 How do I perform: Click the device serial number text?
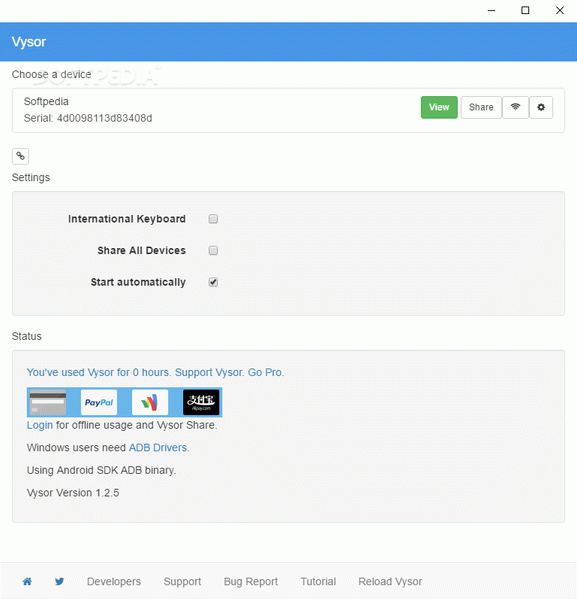point(88,118)
